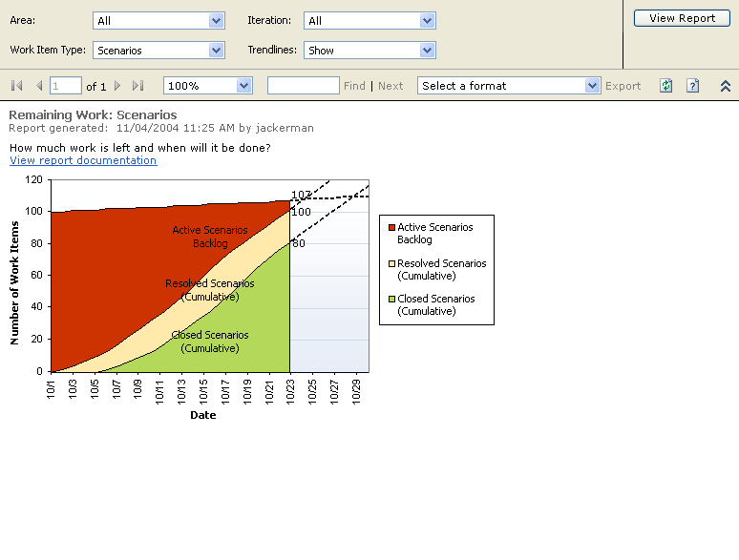Open the Work Item Type dropdown
Viewport: 739px width, 560px height.
216,51
